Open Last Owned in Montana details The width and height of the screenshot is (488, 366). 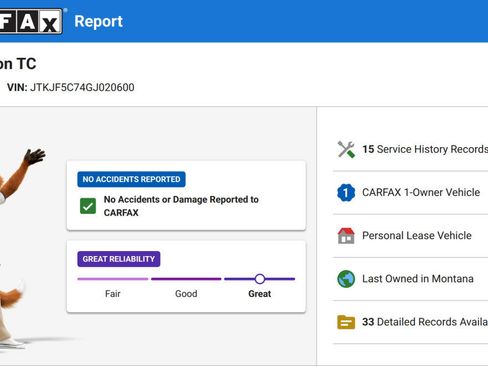point(411,279)
